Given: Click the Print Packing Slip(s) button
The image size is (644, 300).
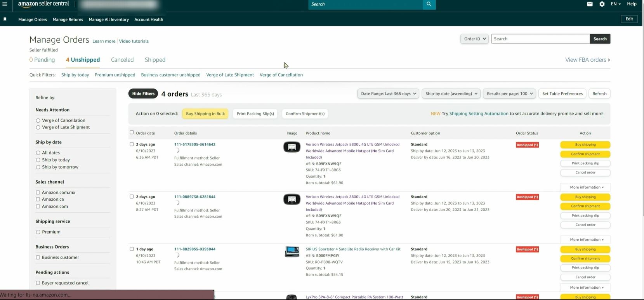Looking at the screenshot, I should [255, 114].
